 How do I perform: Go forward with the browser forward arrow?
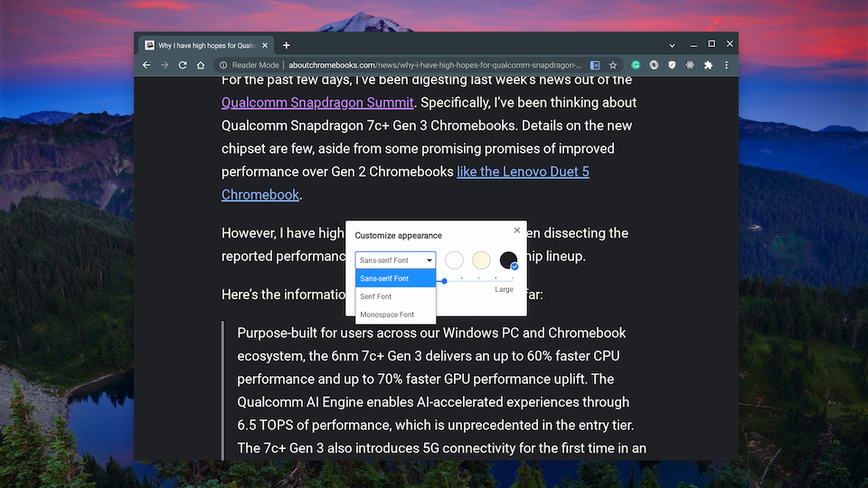pyautogui.click(x=165, y=65)
